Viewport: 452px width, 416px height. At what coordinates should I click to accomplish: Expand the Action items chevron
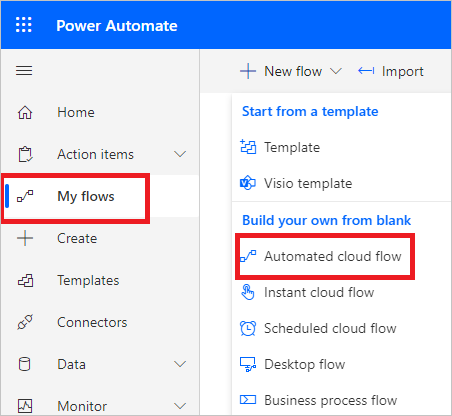(180, 154)
